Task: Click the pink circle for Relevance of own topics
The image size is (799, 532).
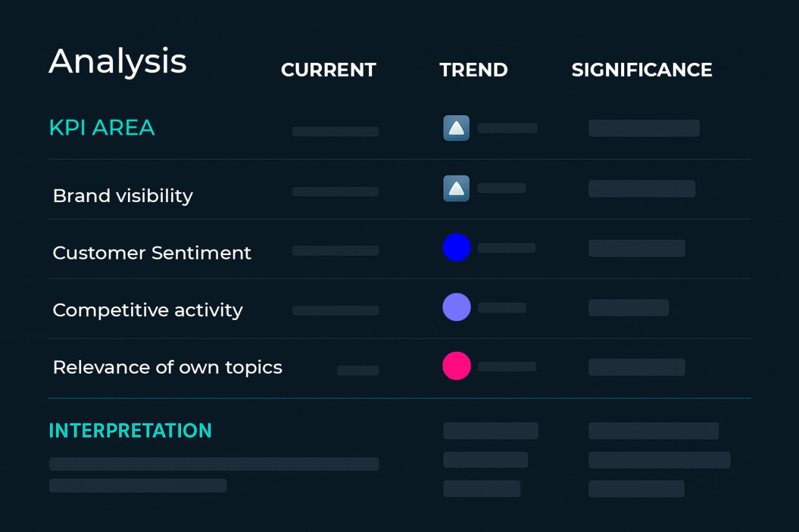Action: click(456, 365)
